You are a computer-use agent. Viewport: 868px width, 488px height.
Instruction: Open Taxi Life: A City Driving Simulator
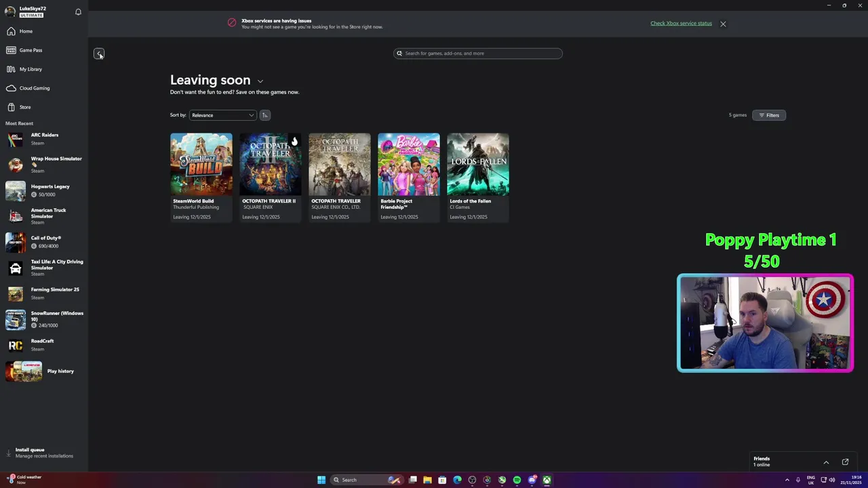click(44, 268)
